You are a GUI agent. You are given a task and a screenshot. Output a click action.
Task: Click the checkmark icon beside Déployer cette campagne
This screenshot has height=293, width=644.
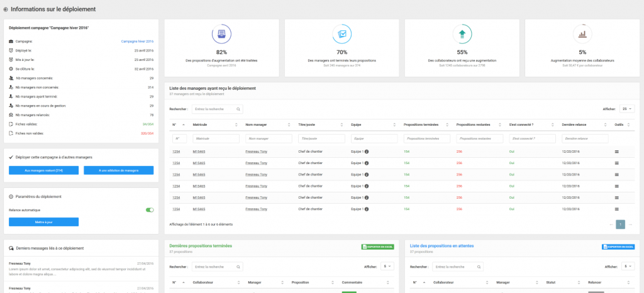(x=11, y=157)
